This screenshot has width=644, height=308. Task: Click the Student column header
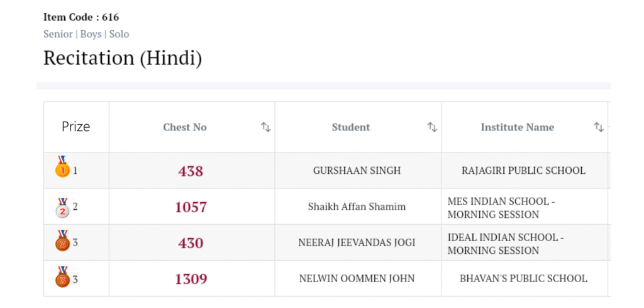tap(351, 127)
